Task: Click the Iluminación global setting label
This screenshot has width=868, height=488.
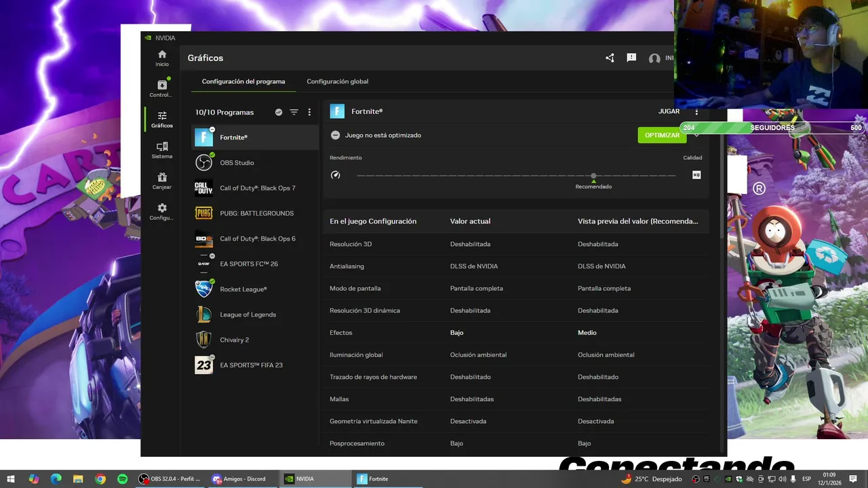Action: point(356,354)
